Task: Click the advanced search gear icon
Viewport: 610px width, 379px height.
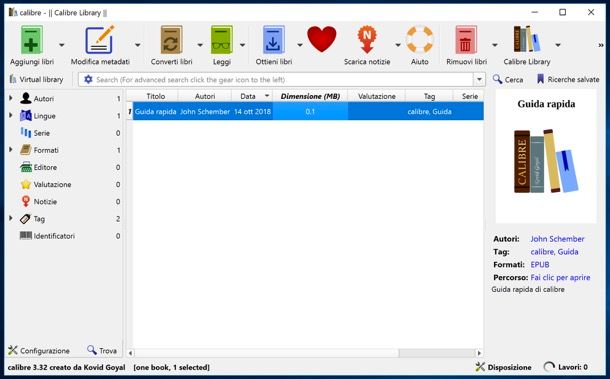Action: 88,79
